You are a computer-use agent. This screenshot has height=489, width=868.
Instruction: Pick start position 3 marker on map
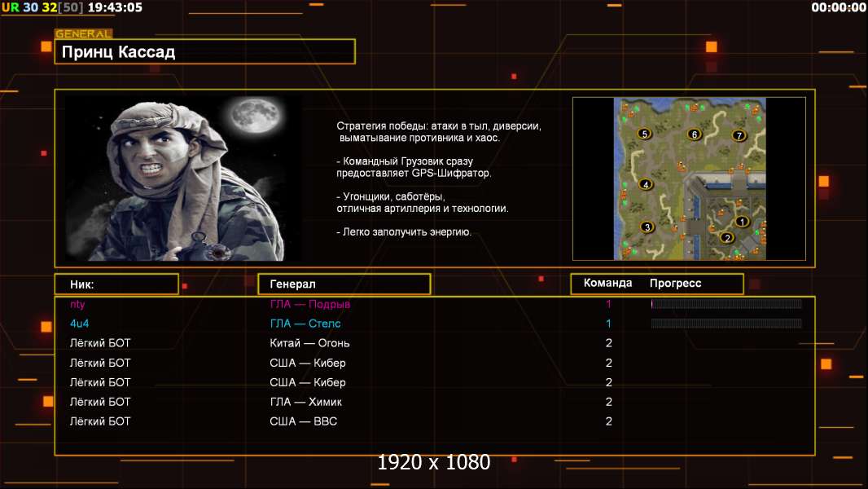pyautogui.click(x=647, y=227)
